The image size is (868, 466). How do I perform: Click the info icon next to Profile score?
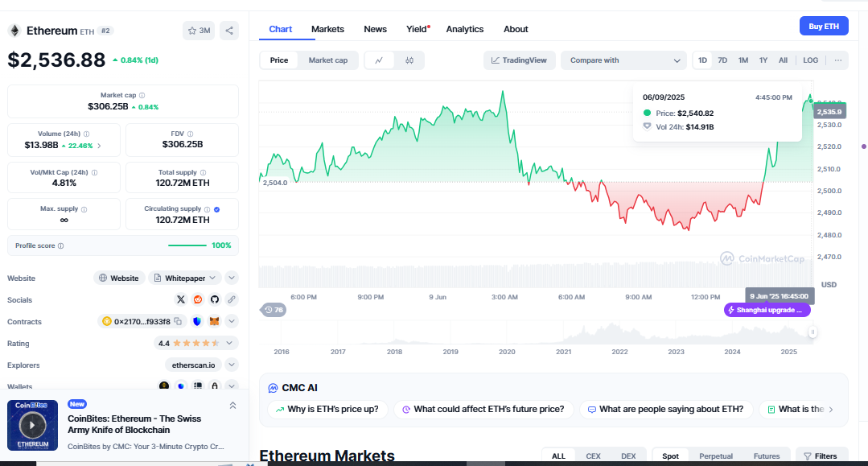pos(61,246)
